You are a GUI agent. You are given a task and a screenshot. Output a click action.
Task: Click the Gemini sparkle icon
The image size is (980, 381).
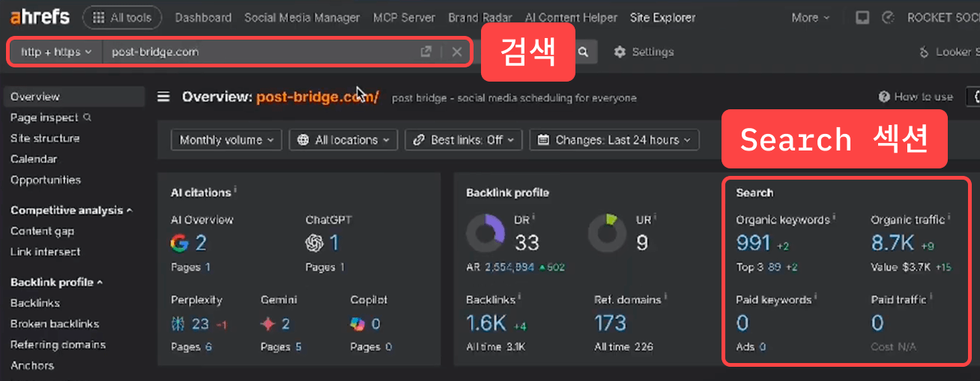[268, 324]
